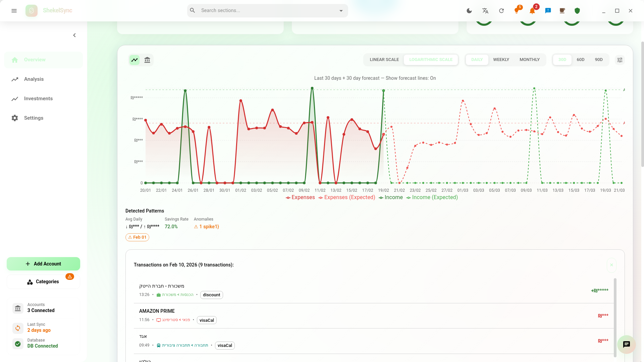Click the Feb 01 anomaly chip

(x=137, y=237)
